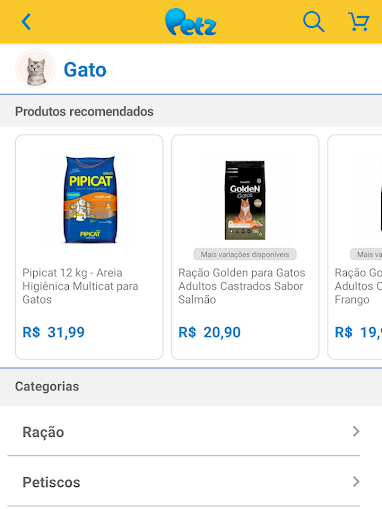382x509 pixels.
Task: Expand the Ração category chevron
Action: [x=356, y=431]
